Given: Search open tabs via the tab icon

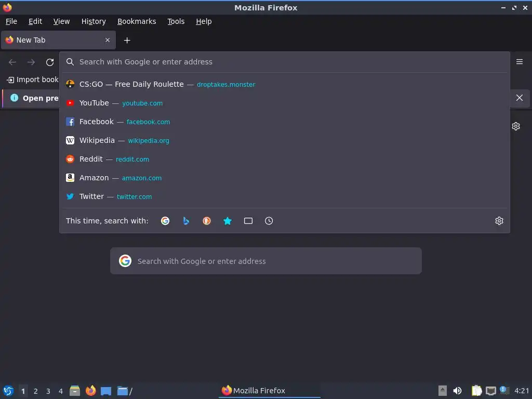Looking at the screenshot, I should pos(248,221).
